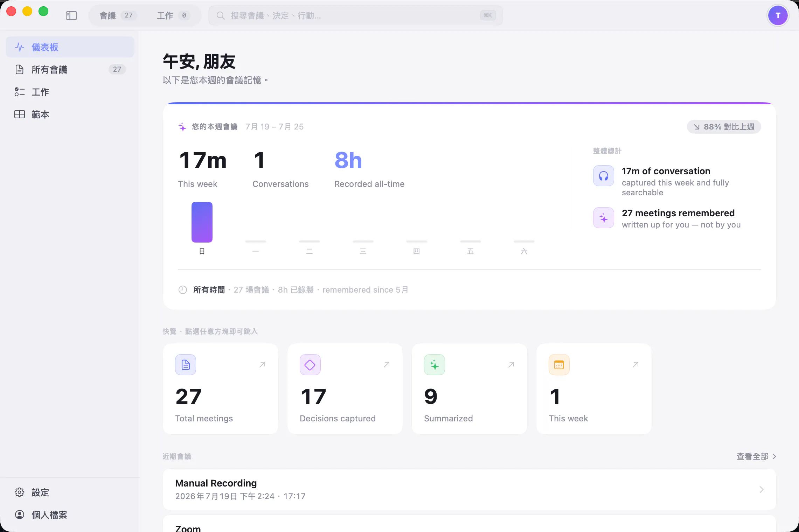Open 個人檔案 profile in sidebar
This screenshot has height=532, width=799.
tap(70, 514)
